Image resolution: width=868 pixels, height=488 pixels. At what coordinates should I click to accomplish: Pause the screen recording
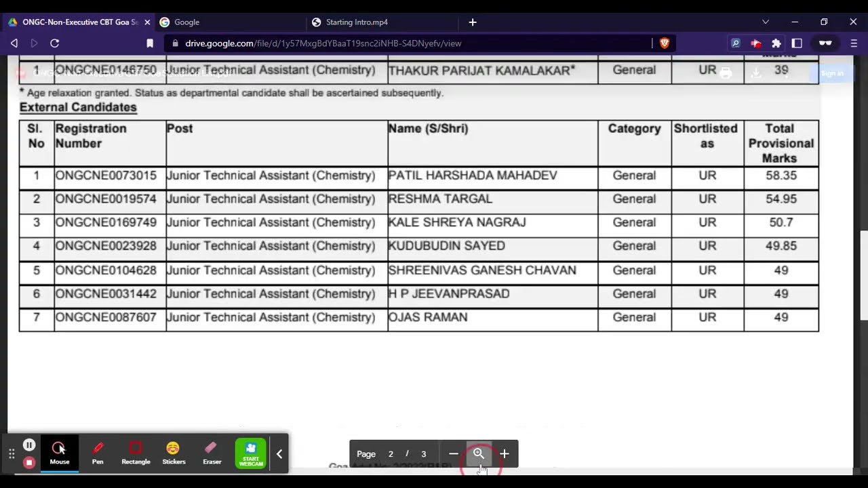[x=29, y=445]
